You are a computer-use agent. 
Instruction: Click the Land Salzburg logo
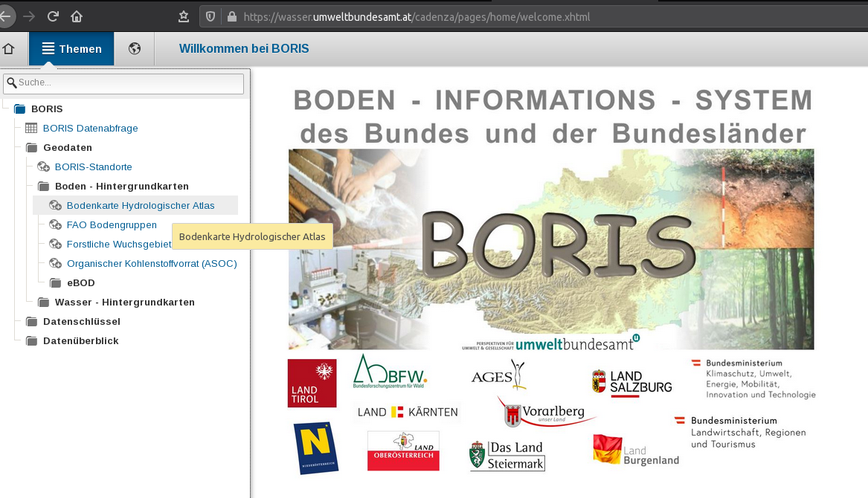tap(631, 382)
